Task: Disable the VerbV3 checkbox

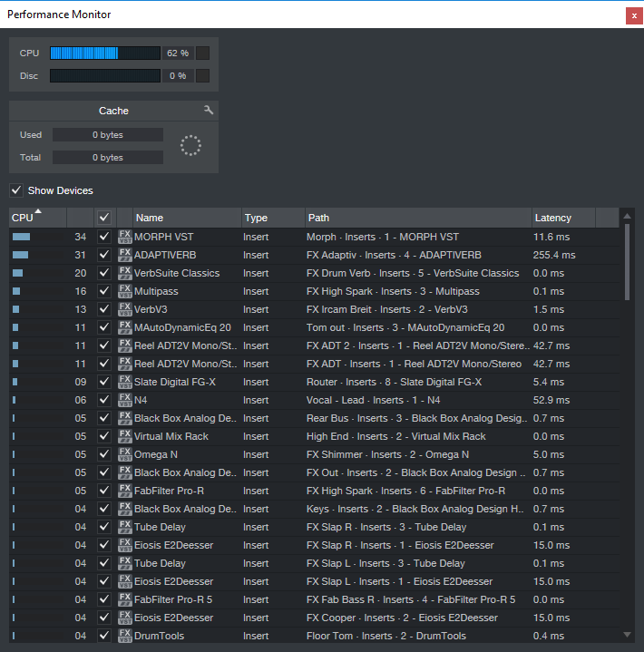Action: pos(104,309)
